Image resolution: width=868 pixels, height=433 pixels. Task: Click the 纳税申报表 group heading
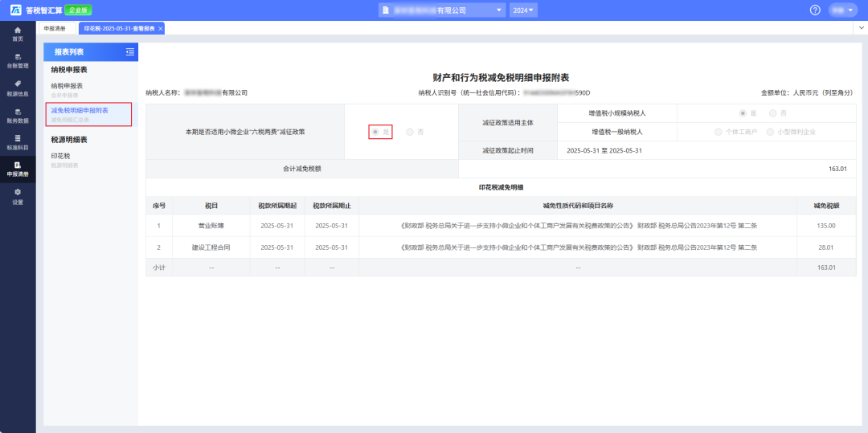pyautogui.click(x=69, y=70)
